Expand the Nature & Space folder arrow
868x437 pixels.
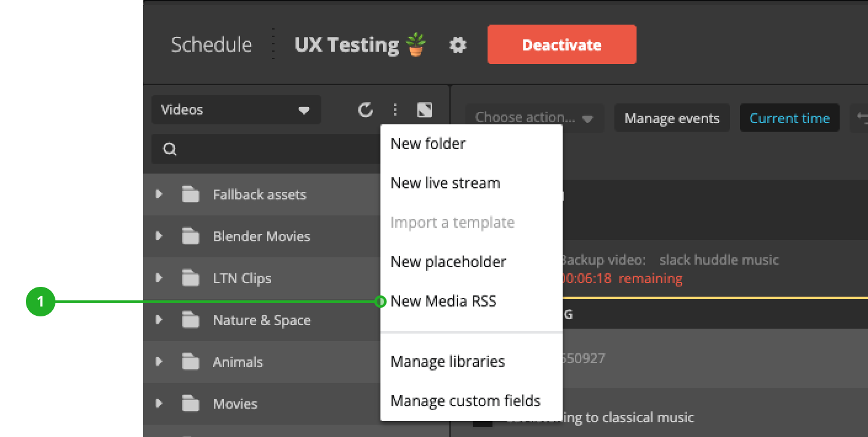159,320
